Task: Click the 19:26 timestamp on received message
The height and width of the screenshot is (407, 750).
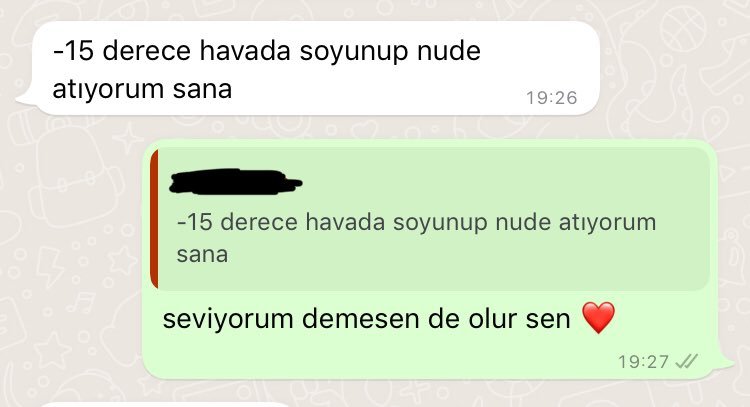Action: tap(551, 98)
